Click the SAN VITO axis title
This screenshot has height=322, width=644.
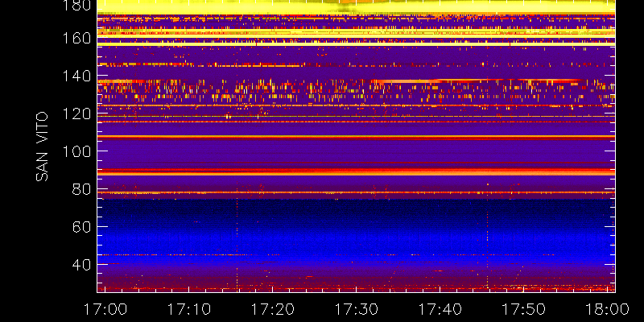pos(42,147)
